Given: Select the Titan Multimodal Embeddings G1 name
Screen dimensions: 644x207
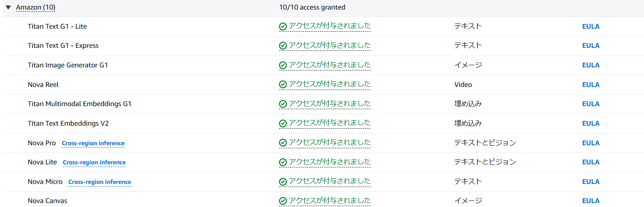Looking at the screenshot, I should (x=79, y=104).
